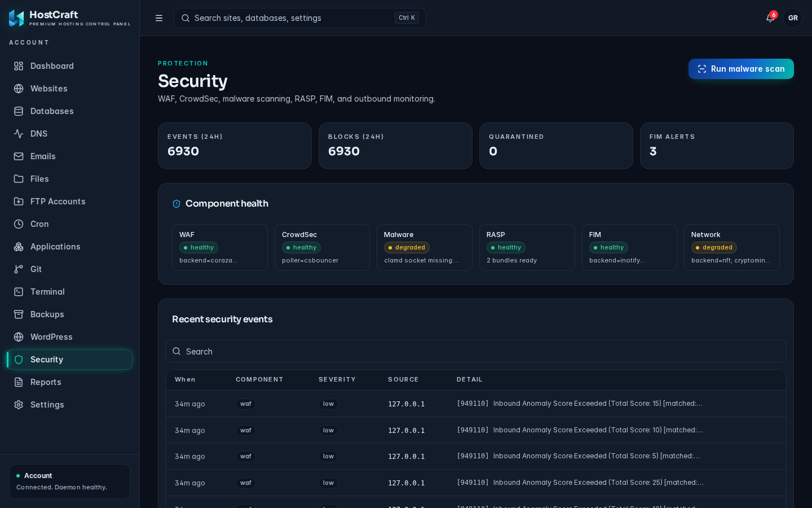Open the Emails envelope icon
The width and height of the screenshot is (812, 508).
[x=19, y=156]
